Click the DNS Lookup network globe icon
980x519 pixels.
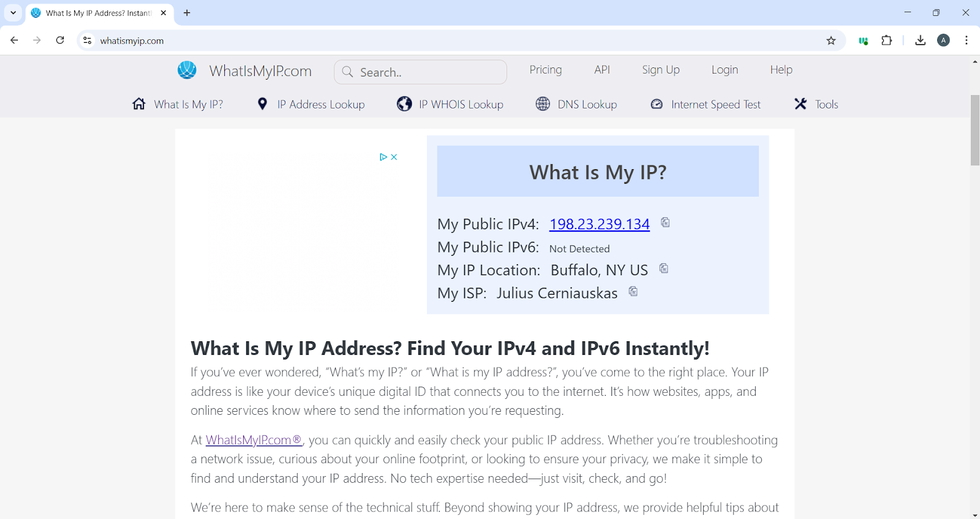click(543, 104)
